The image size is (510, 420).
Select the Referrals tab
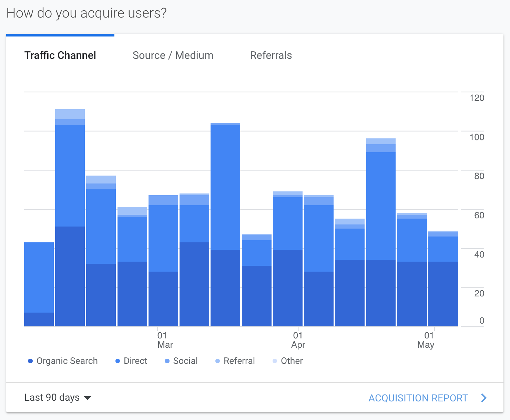(x=271, y=55)
